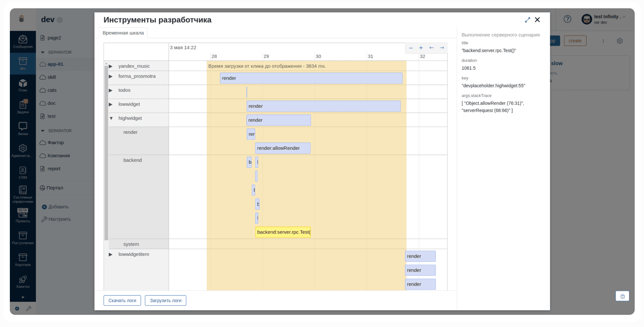Shift timeline left with arrow icon
Image resolution: width=644 pixels, height=327 pixels.
431,48
